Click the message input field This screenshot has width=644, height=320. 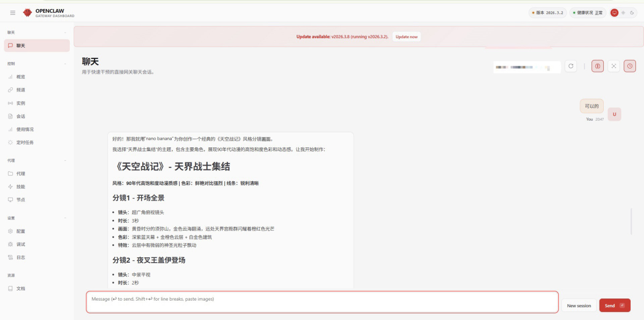coord(322,302)
